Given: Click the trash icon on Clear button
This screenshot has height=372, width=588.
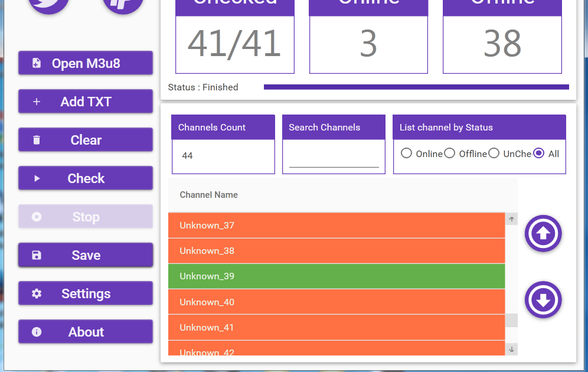Looking at the screenshot, I should 37,139.
